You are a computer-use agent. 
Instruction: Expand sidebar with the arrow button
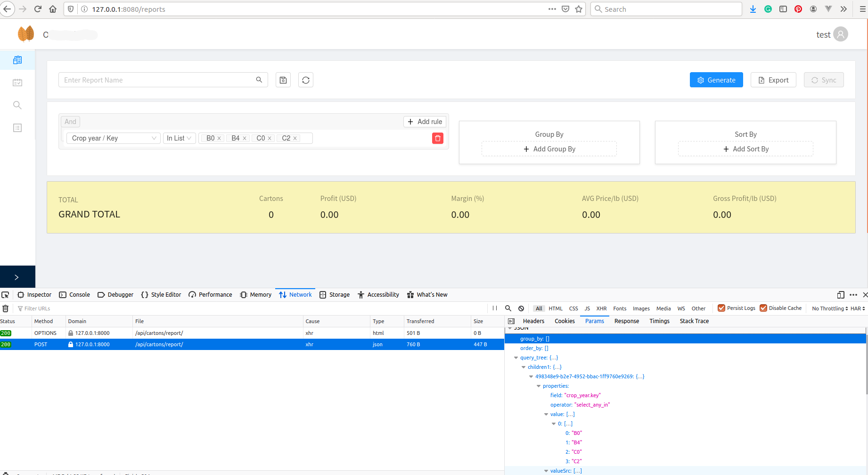(x=17, y=277)
